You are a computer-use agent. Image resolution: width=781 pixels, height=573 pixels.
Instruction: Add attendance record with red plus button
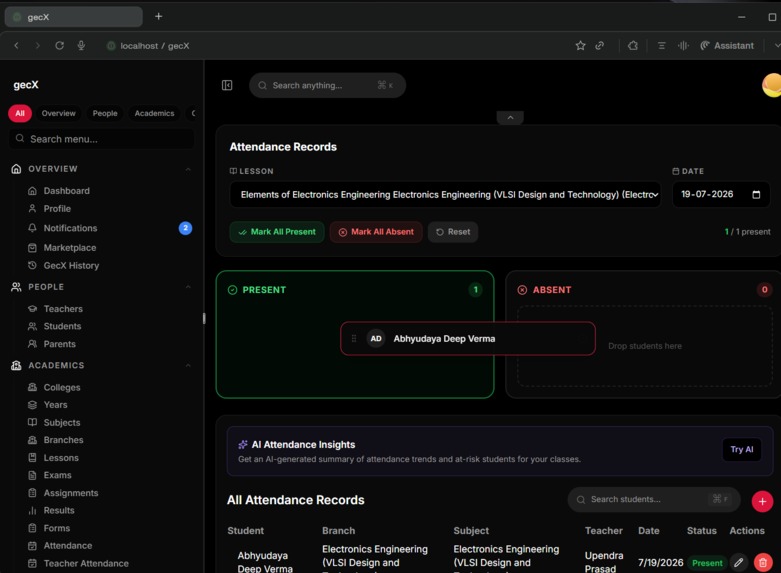tap(762, 501)
